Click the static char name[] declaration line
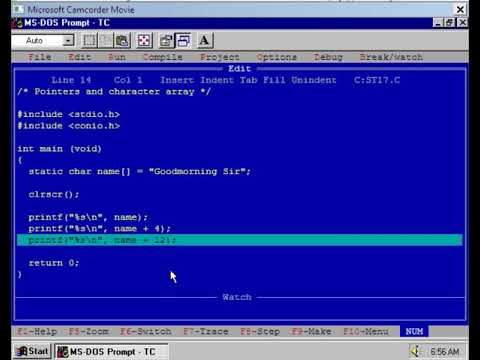480x360 pixels. pyautogui.click(x=140, y=172)
